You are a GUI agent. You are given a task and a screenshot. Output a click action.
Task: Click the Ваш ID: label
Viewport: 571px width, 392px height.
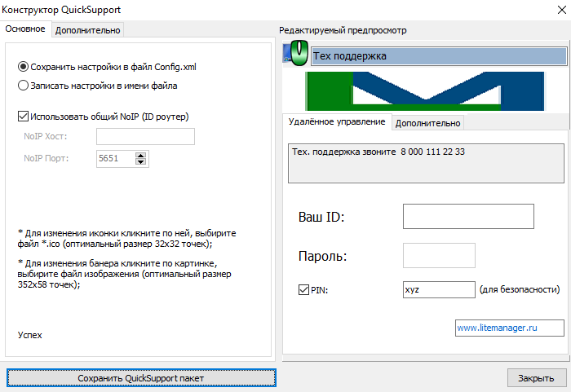point(321,217)
